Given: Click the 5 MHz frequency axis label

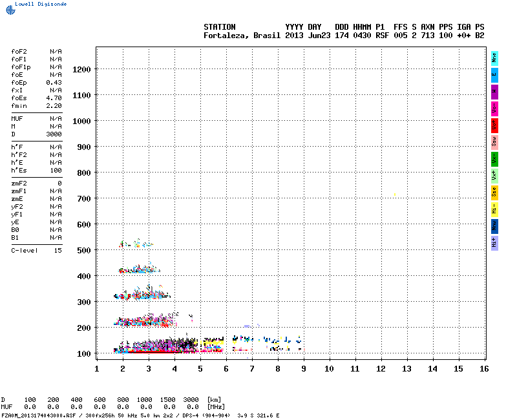Looking at the screenshot, I should (x=200, y=369).
